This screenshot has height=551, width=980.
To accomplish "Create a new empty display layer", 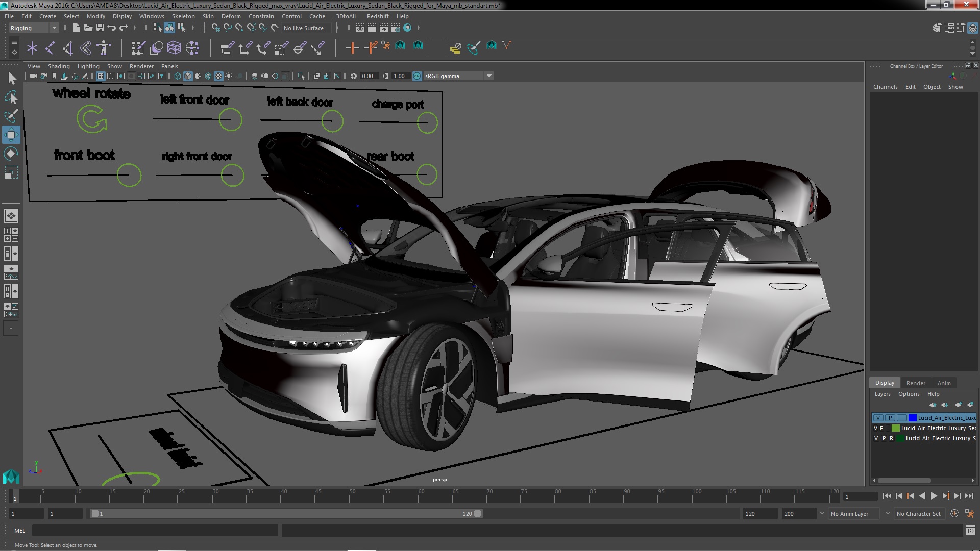I will (x=958, y=405).
